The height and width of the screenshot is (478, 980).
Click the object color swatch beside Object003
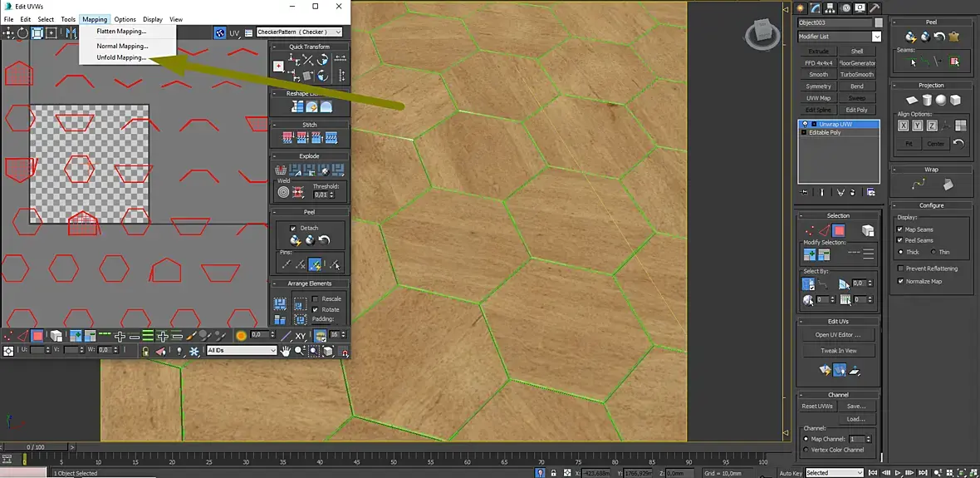[x=878, y=22]
